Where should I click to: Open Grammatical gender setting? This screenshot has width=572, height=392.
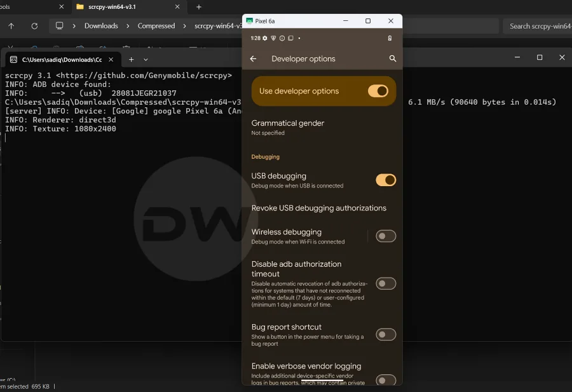coord(322,127)
